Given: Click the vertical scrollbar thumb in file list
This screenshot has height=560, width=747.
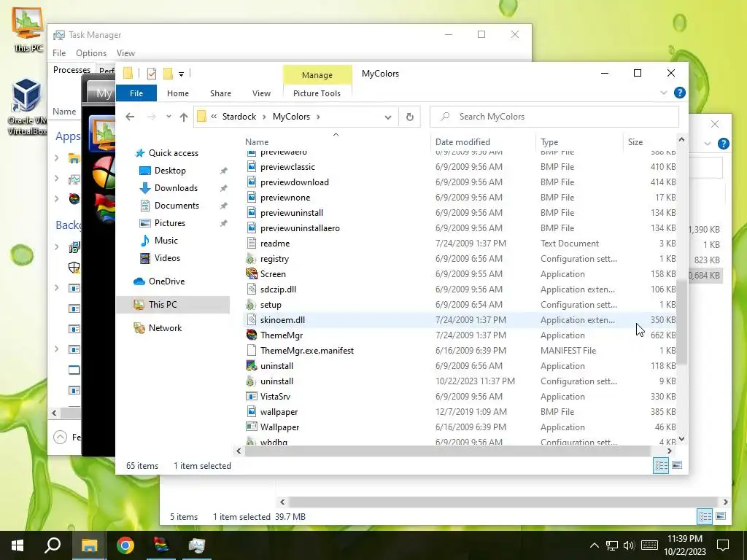Looking at the screenshot, I should (682, 322).
